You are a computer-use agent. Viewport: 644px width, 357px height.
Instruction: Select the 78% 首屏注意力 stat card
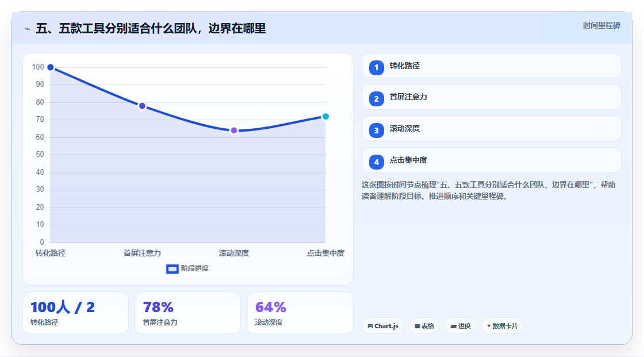click(187, 313)
